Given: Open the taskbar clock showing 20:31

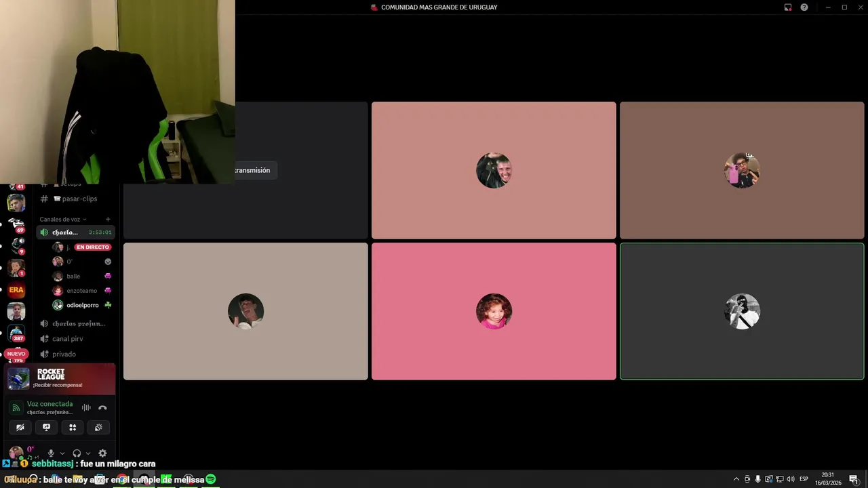Looking at the screenshot, I should click(x=828, y=479).
